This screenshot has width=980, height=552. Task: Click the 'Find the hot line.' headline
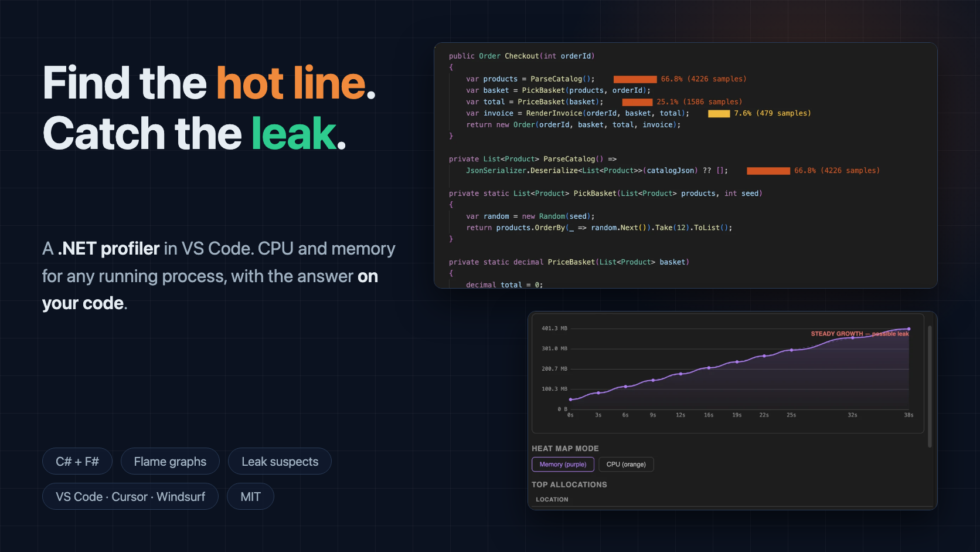[x=209, y=83]
